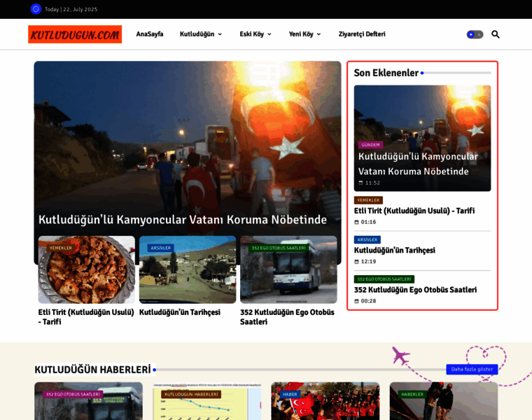Open Kutludüğün'ün Tarihçesi title under the village thumbnail
This screenshot has height=420, width=532.
click(180, 312)
